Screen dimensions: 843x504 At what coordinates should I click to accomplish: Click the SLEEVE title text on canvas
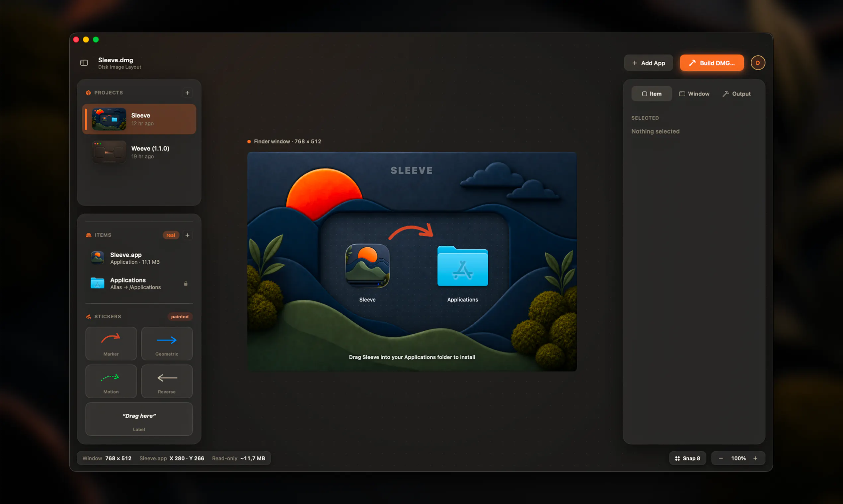412,170
